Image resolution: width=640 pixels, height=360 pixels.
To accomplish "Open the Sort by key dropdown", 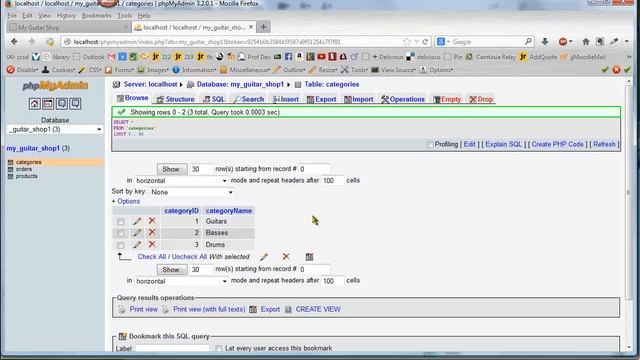I will [x=191, y=192].
